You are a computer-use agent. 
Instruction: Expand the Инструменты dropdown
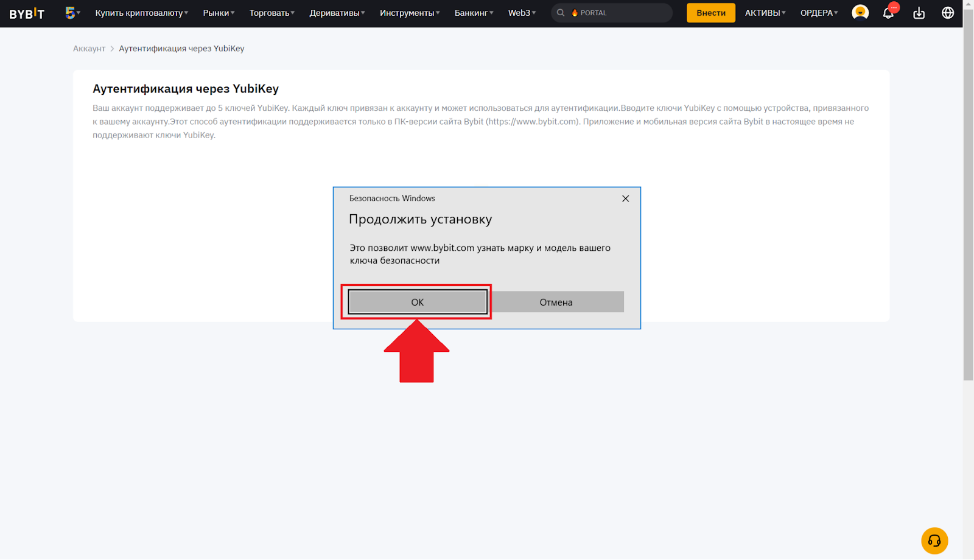click(x=410, y=13)
